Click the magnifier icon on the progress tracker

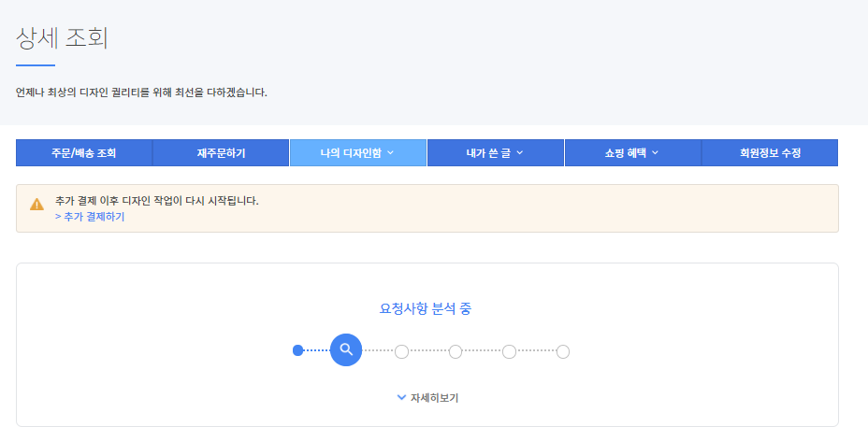(x=346, y=350)
